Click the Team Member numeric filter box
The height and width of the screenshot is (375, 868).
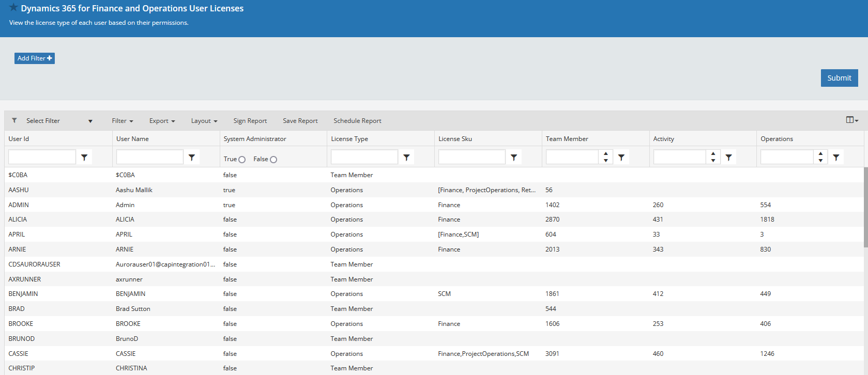[x=573, y=157]
